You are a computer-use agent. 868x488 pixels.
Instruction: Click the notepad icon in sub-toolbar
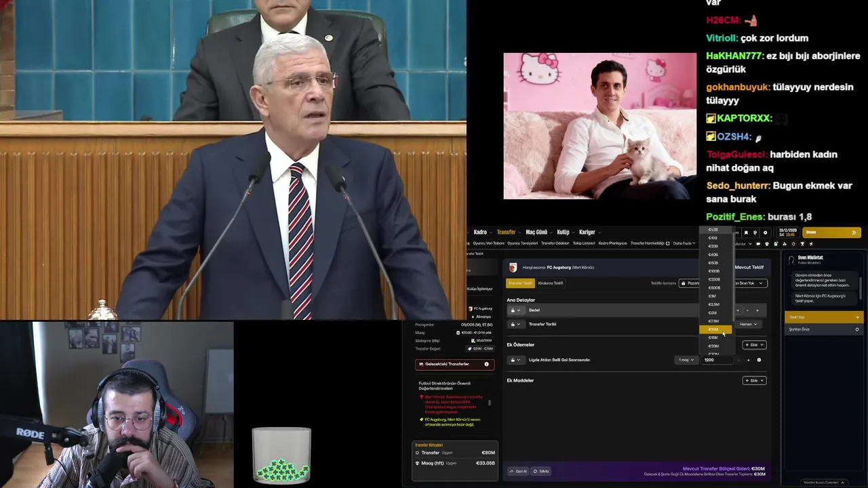point(776,244)
